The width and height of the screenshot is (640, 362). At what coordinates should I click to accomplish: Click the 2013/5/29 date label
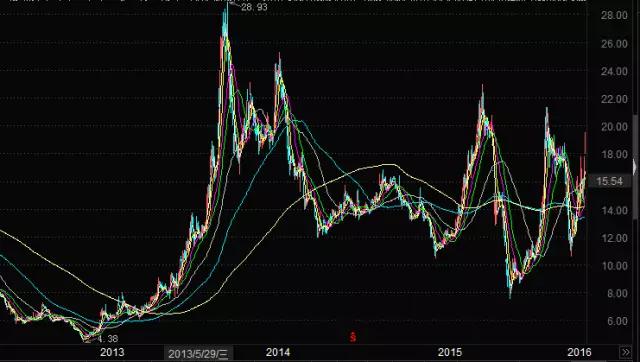(x=198, y=354)
